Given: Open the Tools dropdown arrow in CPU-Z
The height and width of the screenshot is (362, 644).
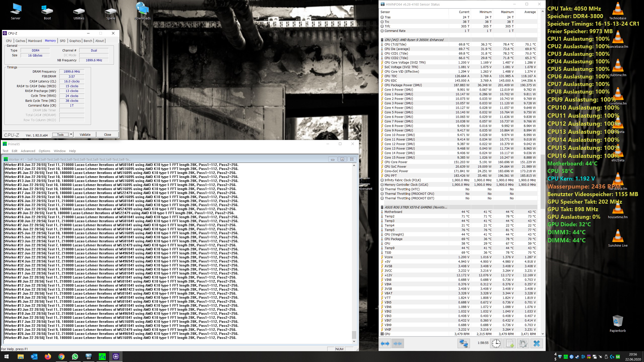Looking at the screenshot, I should (71, 134).
